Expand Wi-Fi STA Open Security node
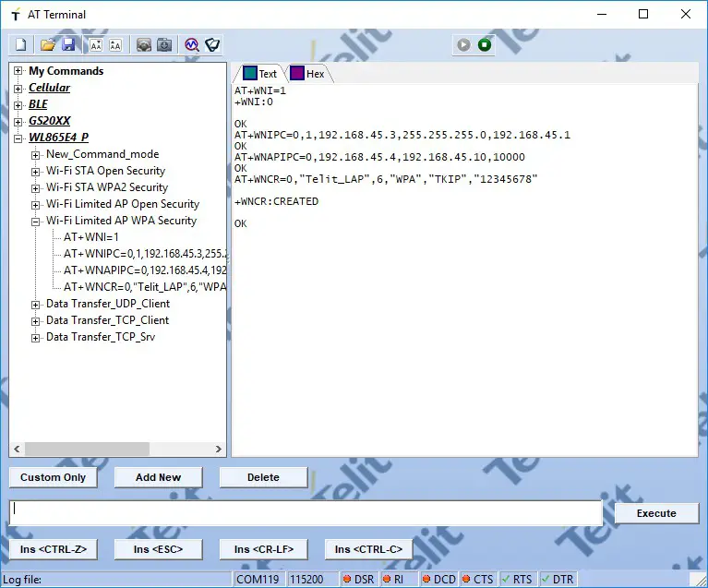Screen dimensions: 708x588 (35, 172)
